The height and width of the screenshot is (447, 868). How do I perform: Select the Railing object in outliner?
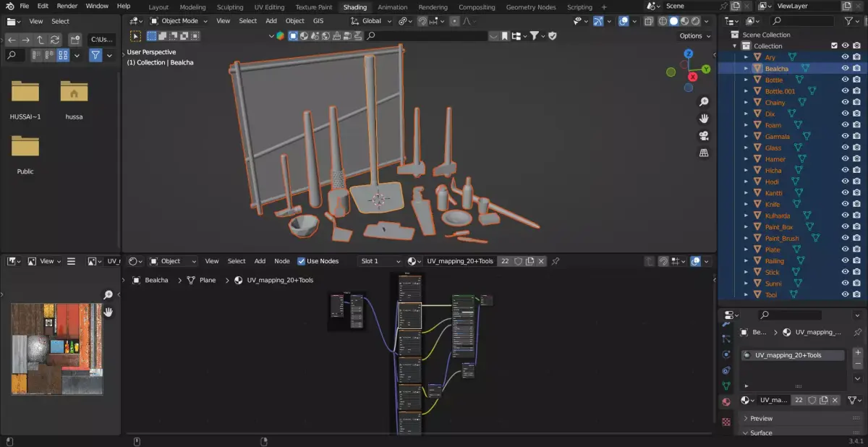(x=774, y=261)
